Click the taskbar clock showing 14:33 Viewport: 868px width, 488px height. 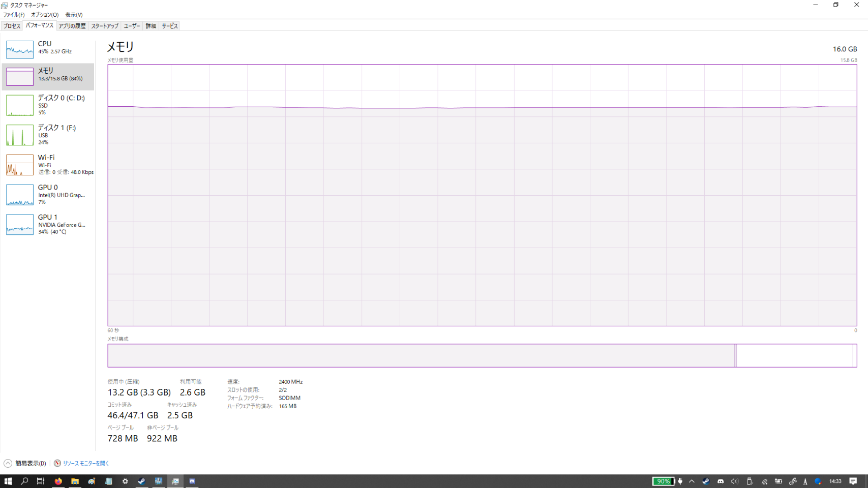[835, 481]
